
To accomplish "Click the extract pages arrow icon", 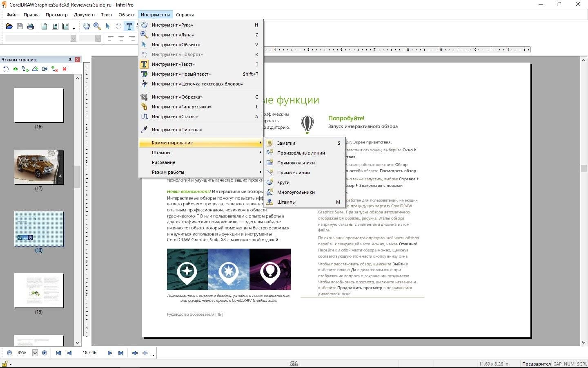I will pyautogui.click(x=45, y=69).
